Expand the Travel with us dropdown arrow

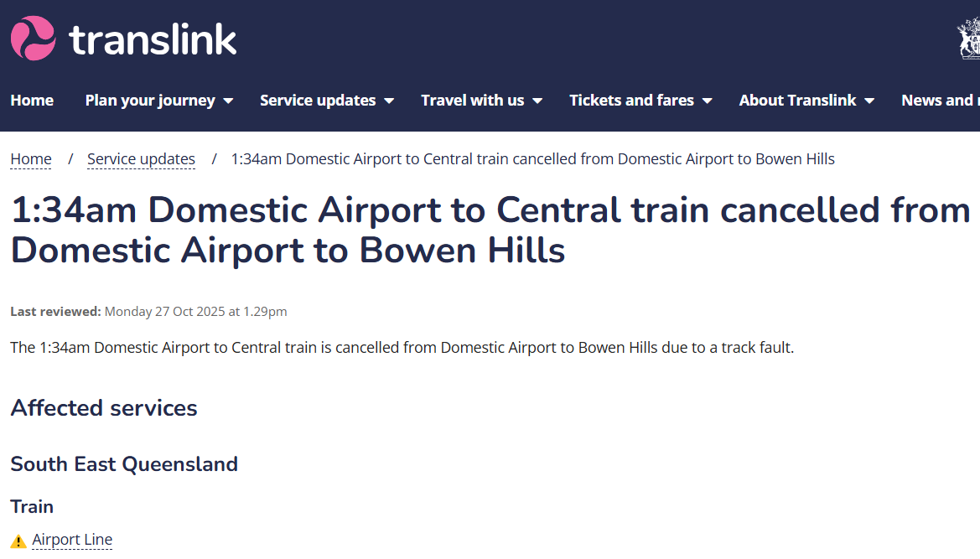tap(537, 101)
